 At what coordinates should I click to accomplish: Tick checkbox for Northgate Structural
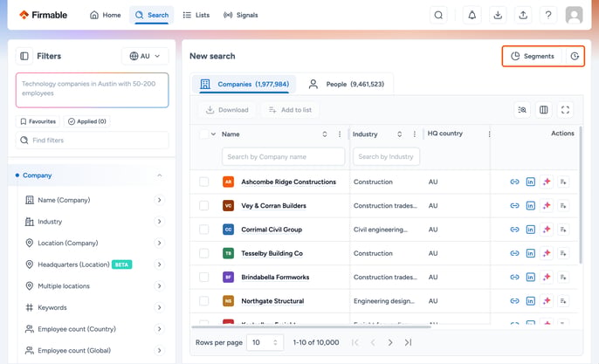(x=204, y=301)
